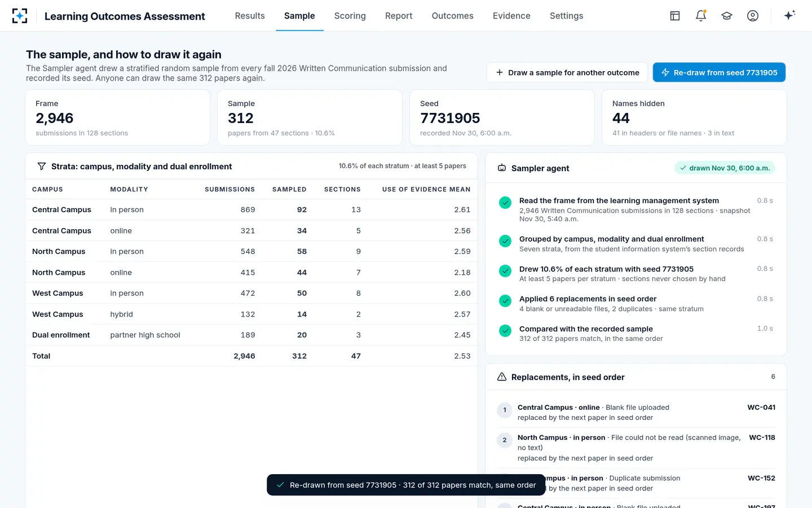The width and height of the screenshot is (812, 508).
Task: Click the Sampler agent robot icon
Action: (x=502, y=168)
